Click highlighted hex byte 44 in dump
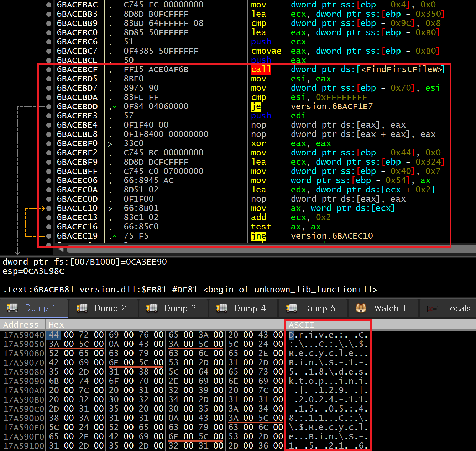 (54, 335)
